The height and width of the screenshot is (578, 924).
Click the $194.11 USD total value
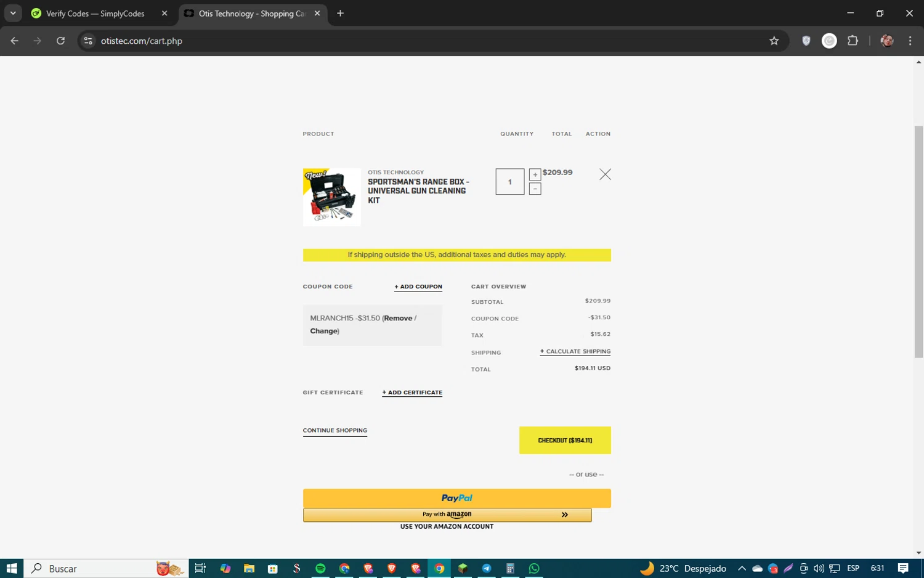coord(593,368)
